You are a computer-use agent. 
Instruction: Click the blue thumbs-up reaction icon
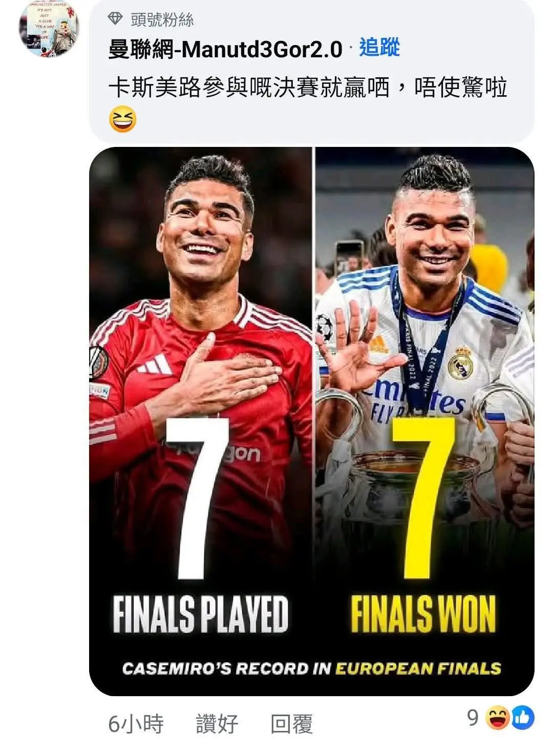[523, 718]
